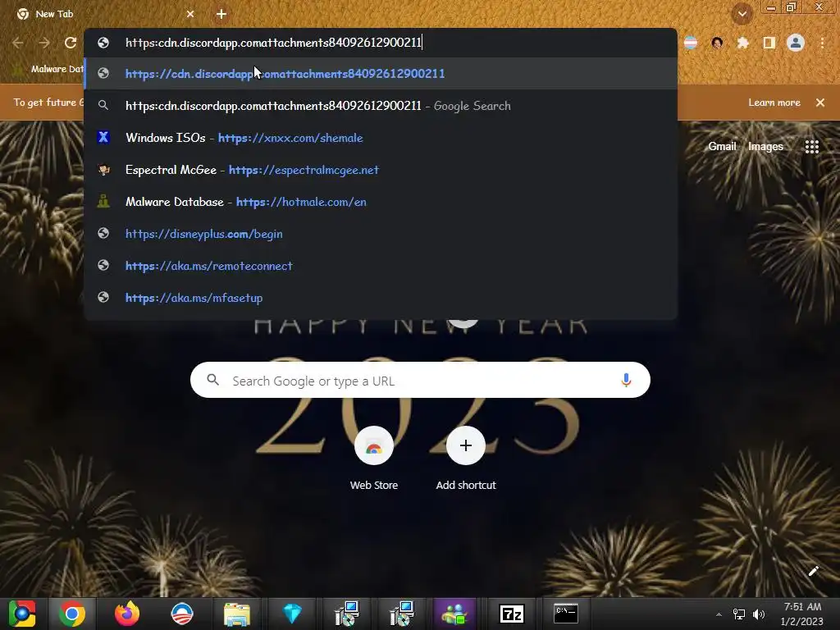Open the volume speaker tray icon
Screen dimensions: 840x630
click(759, 614)
